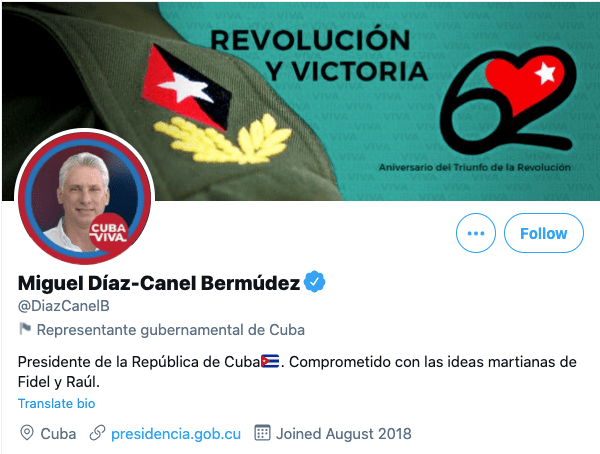Click the 62 heart anniversary logo

[x=507, y=100]
